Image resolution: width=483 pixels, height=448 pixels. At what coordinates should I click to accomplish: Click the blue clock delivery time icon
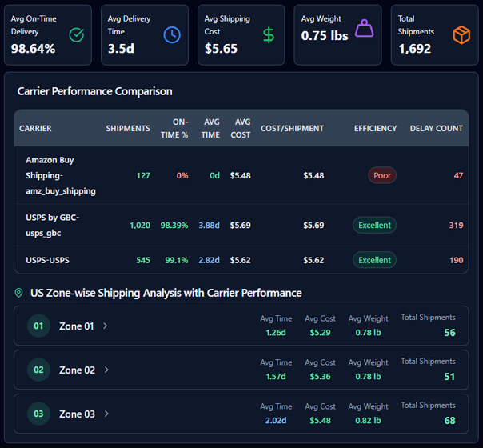[172, 35]
